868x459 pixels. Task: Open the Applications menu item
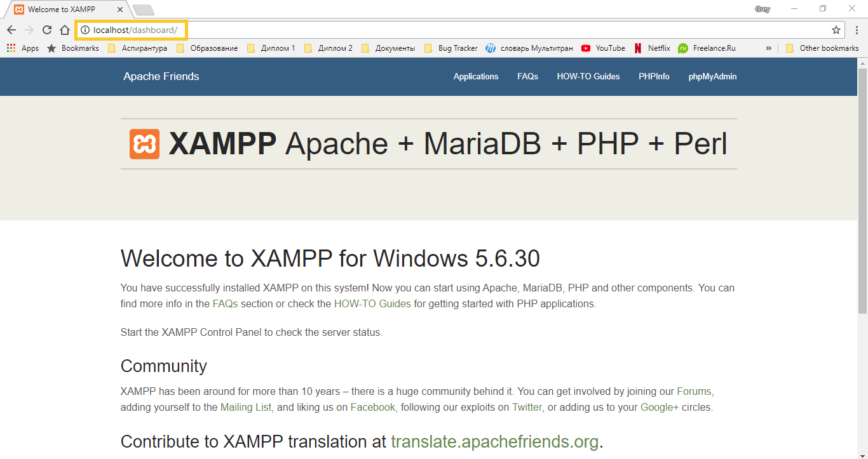pos(475,77)
